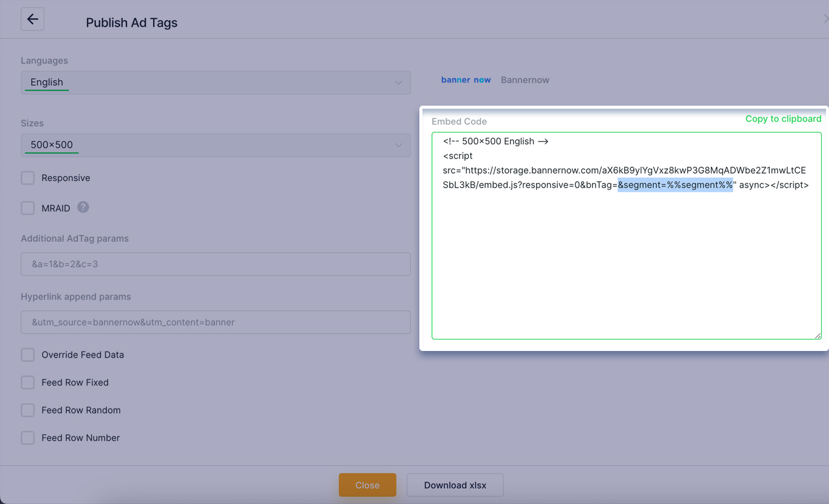Click the Languages label
The width and height of the screenshot is (829, 504).
click(x=44, y=61)
